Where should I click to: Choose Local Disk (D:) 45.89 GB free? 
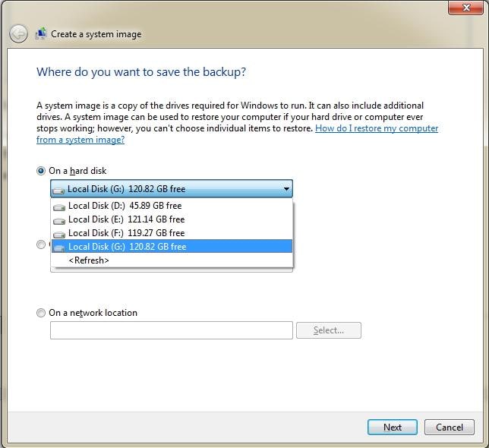click(x=172, y=206)
